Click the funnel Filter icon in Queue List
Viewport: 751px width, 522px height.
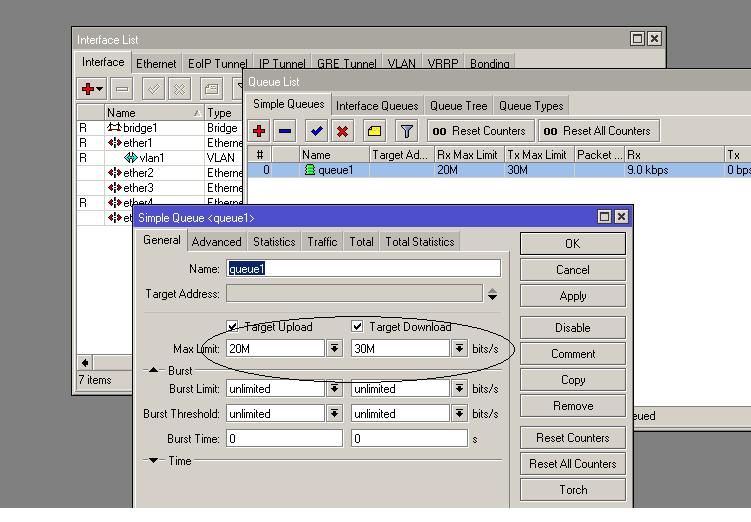pos(406,131)
